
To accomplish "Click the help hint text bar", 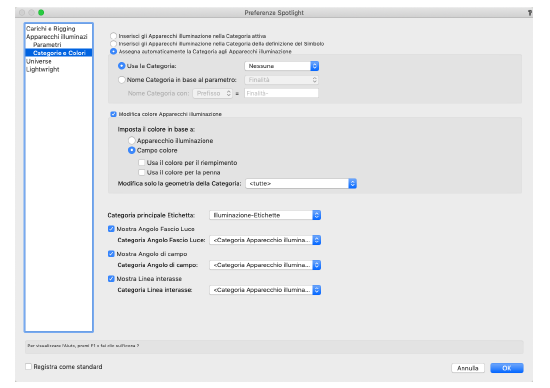I will 274,346.
